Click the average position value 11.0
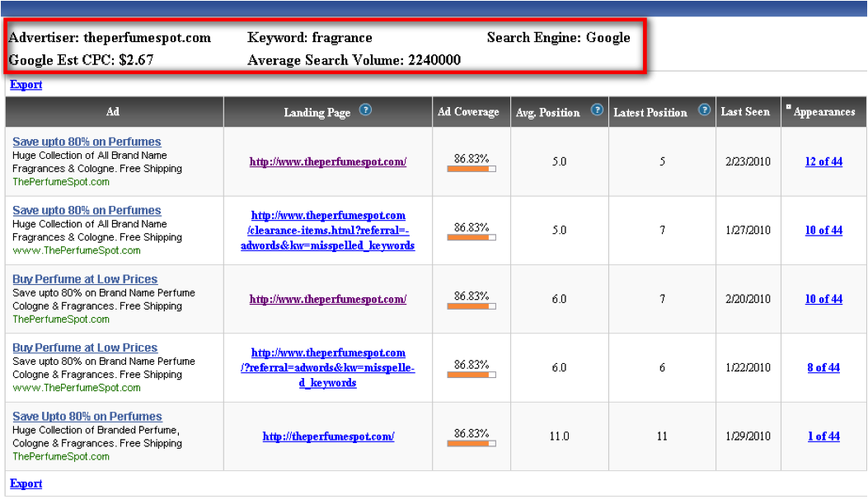 coord(559,436)
